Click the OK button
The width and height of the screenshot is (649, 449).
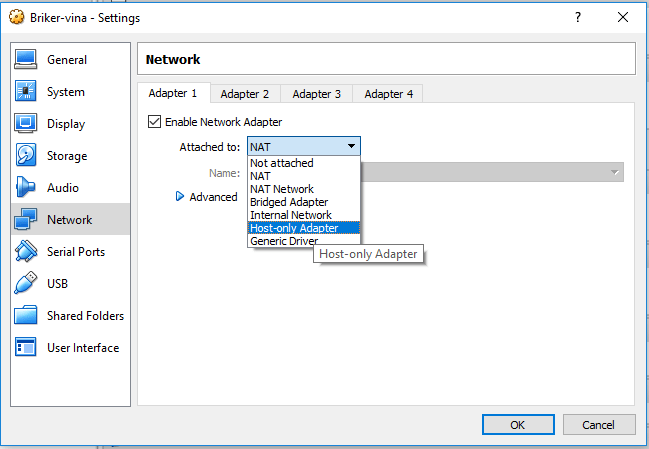coord(517,424)
